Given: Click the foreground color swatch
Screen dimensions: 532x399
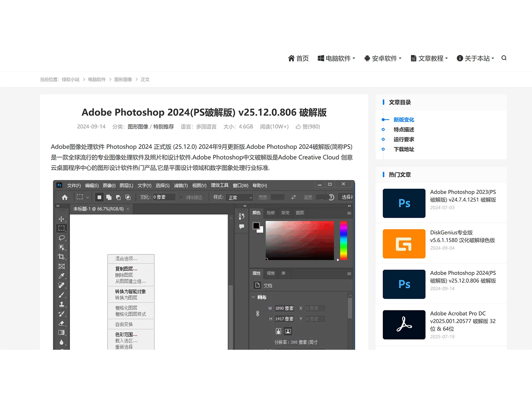Looking at the screenshot, I should [x=256, y=226].
